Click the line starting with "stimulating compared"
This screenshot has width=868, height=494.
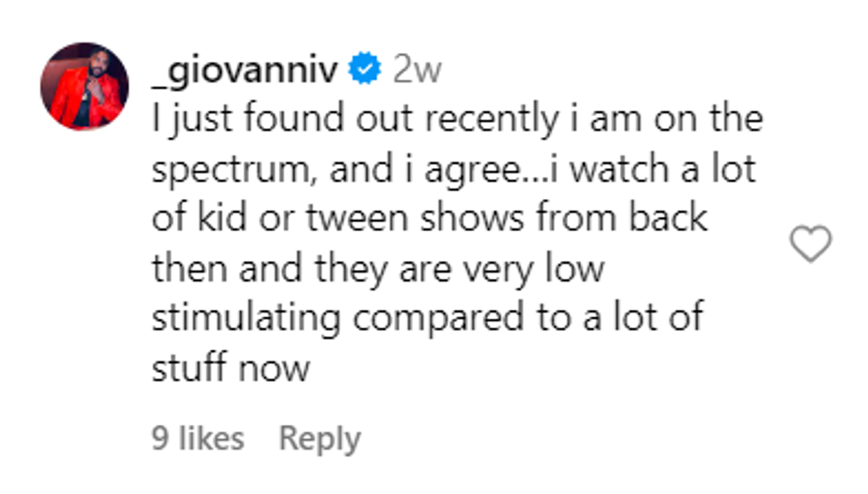427,318
